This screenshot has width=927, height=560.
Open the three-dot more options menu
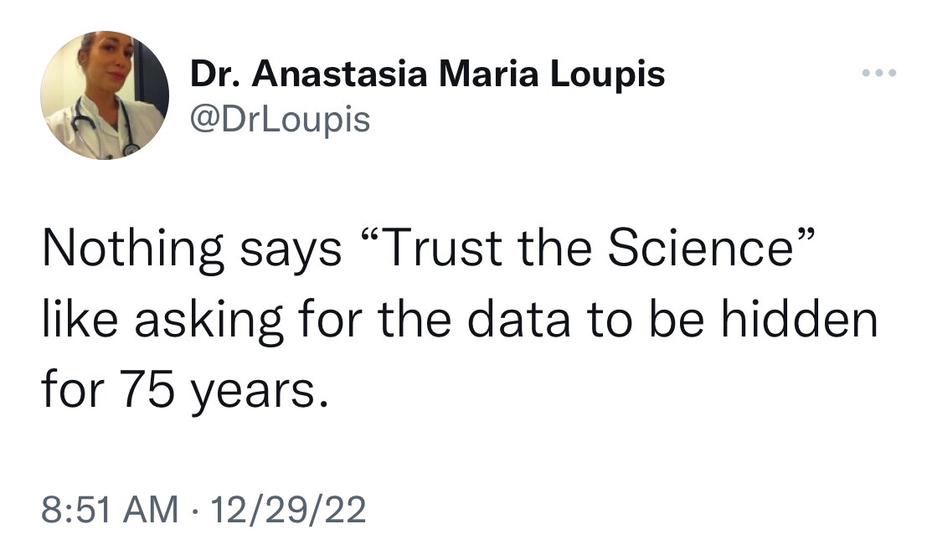pos(879,73)
